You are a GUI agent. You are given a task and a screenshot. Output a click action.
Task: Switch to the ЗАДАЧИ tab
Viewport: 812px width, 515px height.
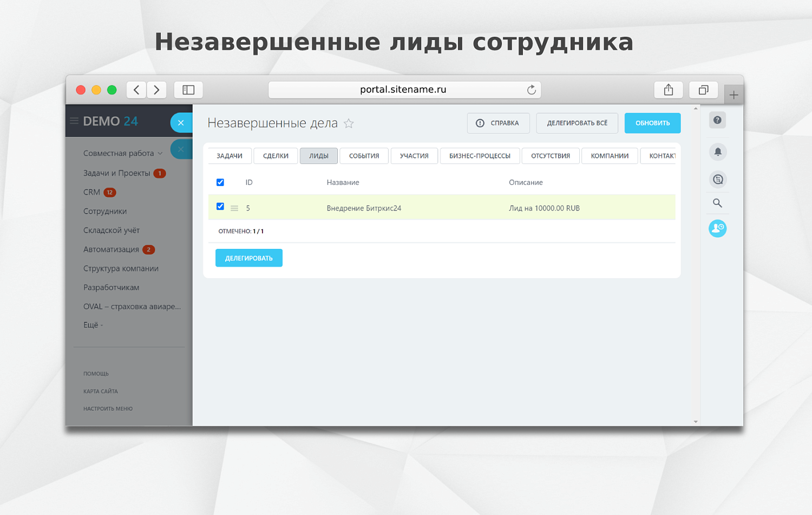[230, 156]
